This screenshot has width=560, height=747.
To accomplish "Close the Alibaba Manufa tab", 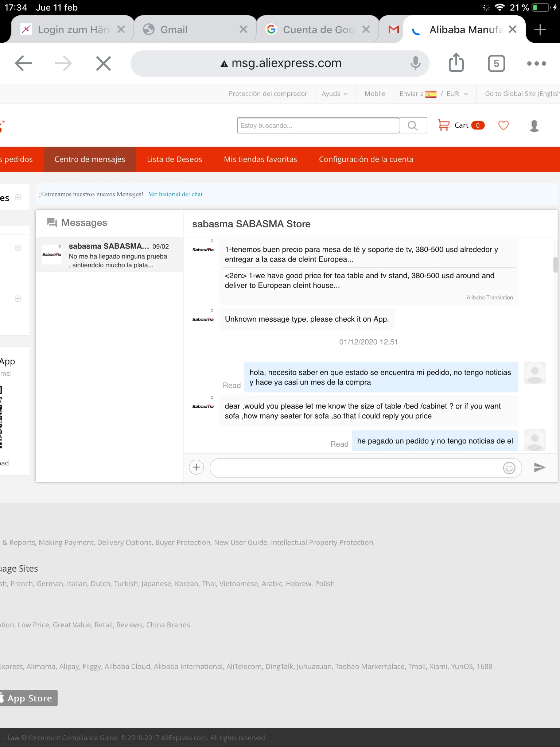I will [513, 30].
